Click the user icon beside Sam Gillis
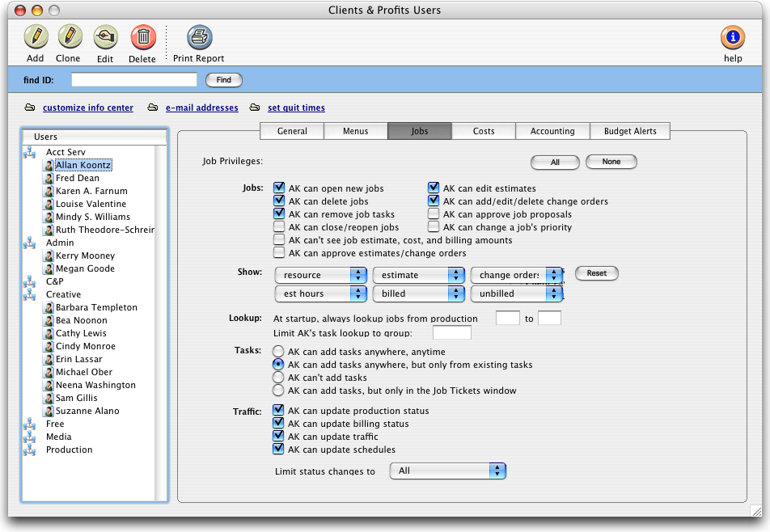 click(x=49, y=398)
